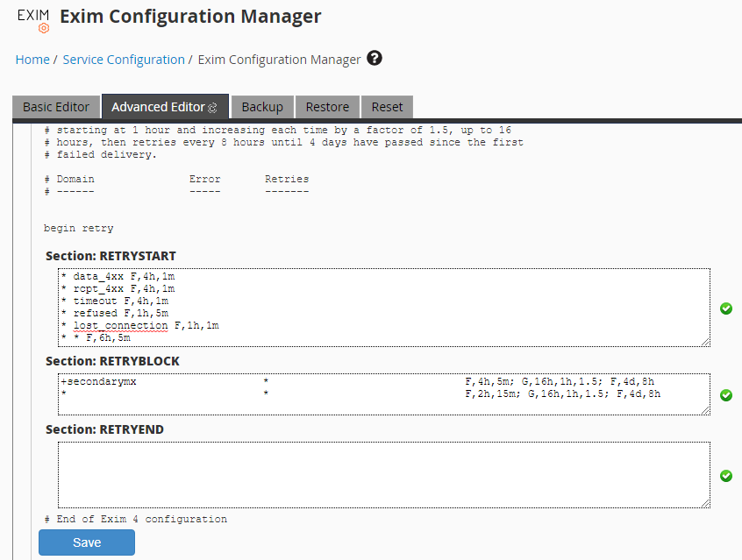Image resolution: width=742 pixels, height=560 pixels.
Task: Grab the RETRYBLOCK textarea resize handle
Action: point(705,410)
